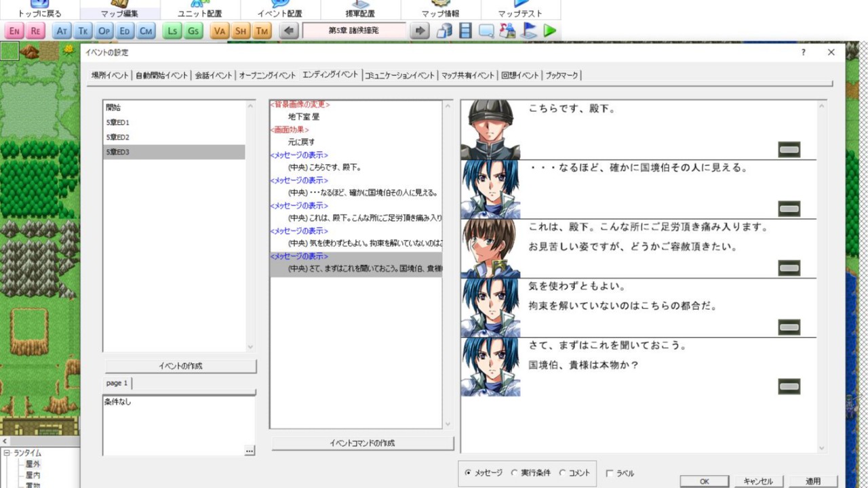This screenshot has width=868, height=488.
Task: Click gray button on 'これは、殿下。' message
Action: pos(789,268)
